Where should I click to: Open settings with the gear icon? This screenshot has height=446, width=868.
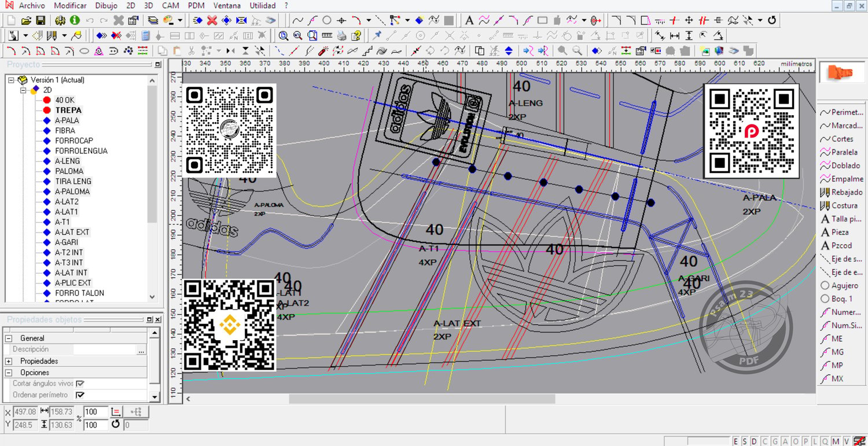60,20
